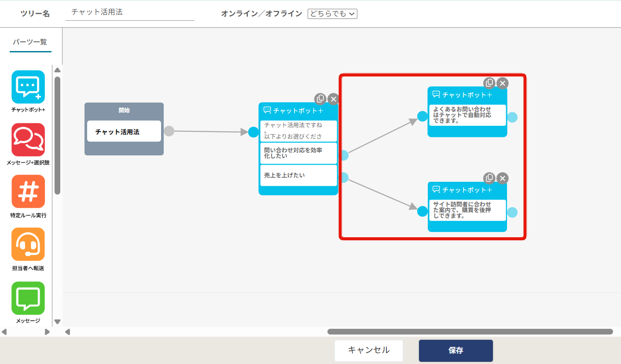Select the 特定ルール実行 part icon
The image size is (621, 364).
coord(29,191)
